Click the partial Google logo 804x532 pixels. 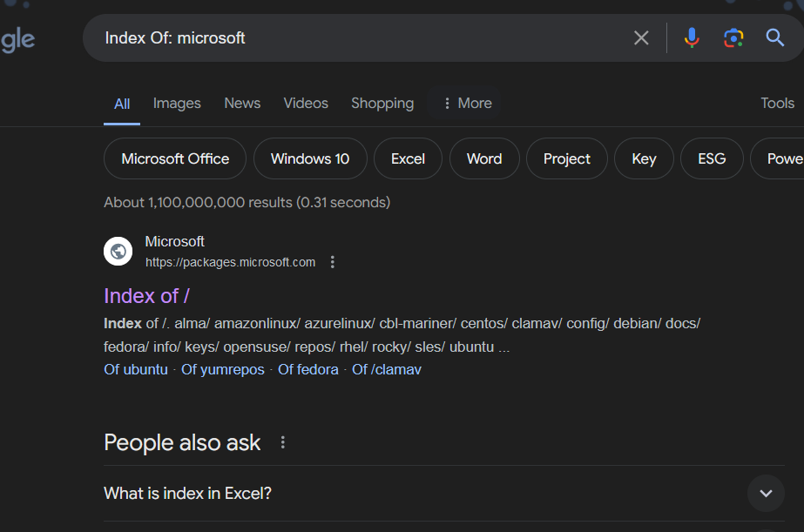(17, 39)
